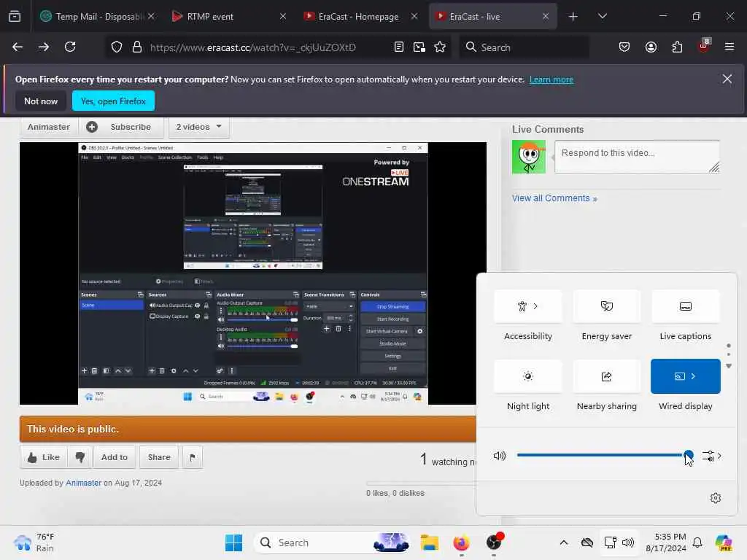Open all settings gear in quick settings

[716, 498]
